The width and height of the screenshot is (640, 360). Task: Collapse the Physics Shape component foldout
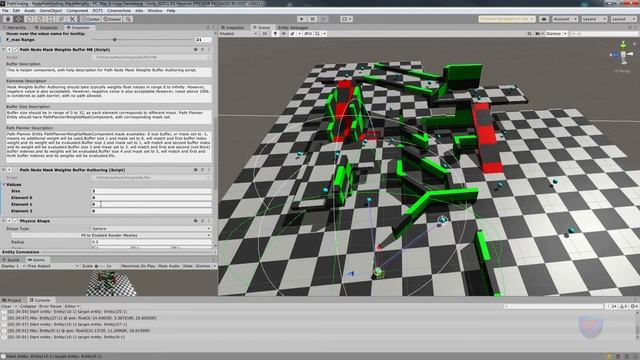click(x=4, y=221)
